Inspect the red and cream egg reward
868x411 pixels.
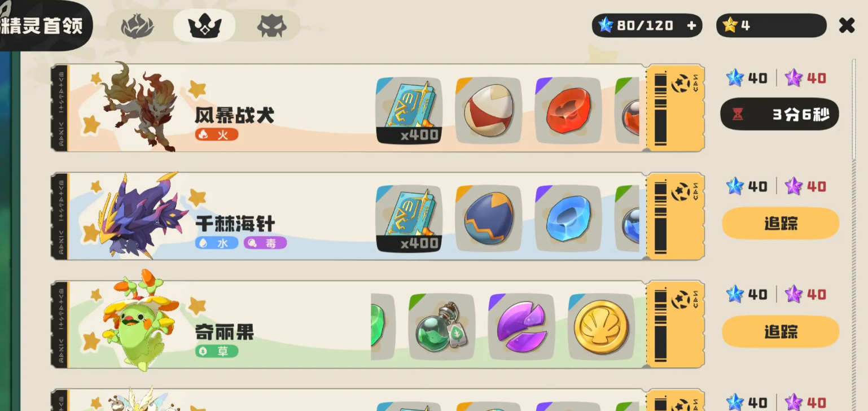(x=489, y=111)
